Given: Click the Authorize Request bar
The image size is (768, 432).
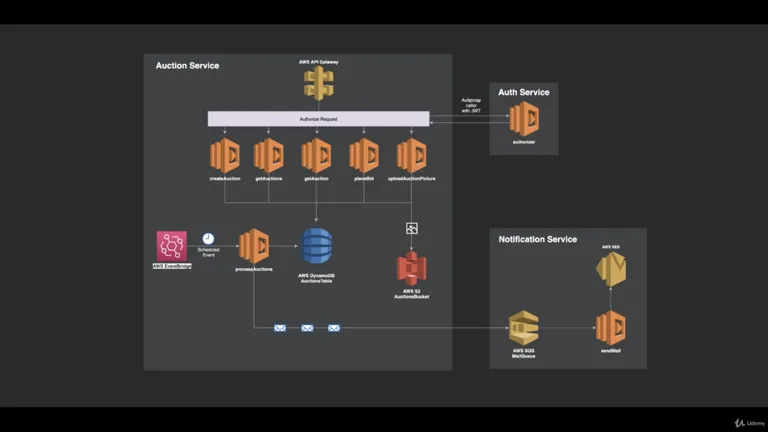Looking at the screenshot, I should pos(318,119).
